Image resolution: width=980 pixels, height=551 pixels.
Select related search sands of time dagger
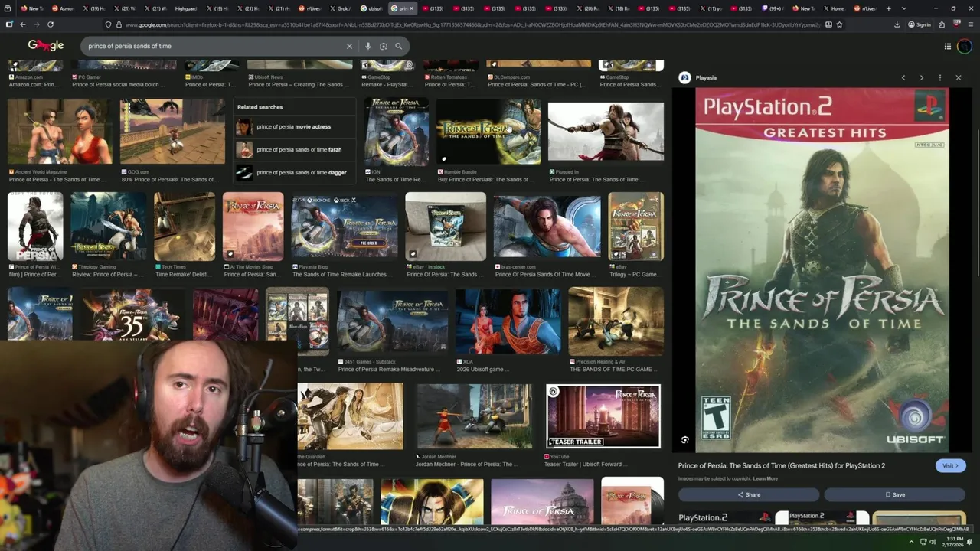294,172
